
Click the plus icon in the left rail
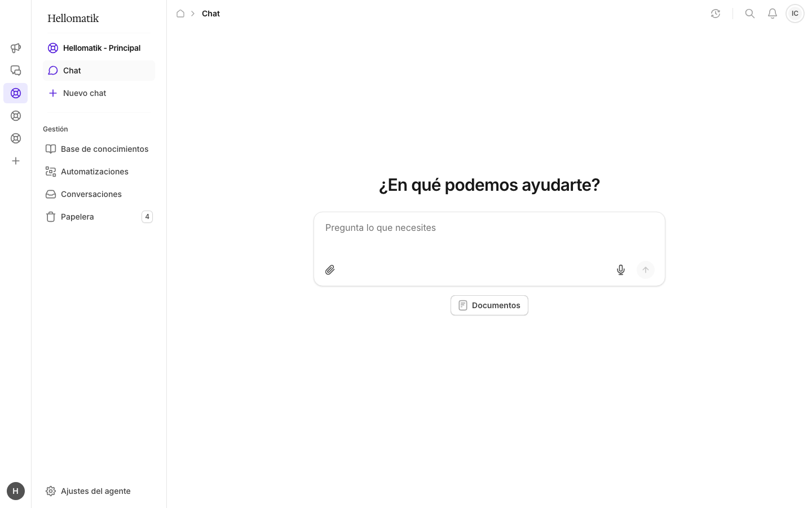point(16,161)
